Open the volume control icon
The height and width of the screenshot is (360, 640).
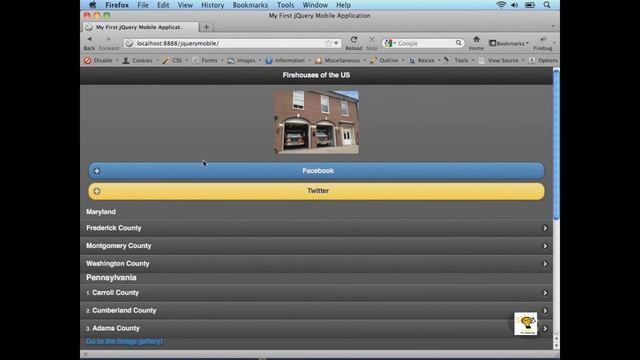coord(514,5)
